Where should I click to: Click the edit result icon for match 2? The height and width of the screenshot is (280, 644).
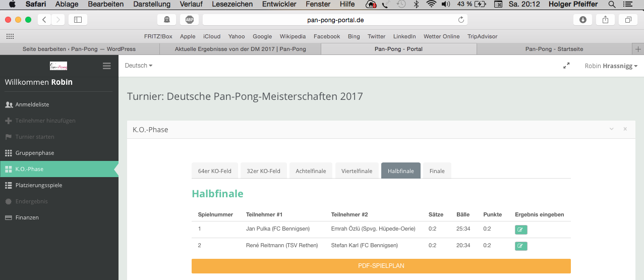[x=521, y=246]
